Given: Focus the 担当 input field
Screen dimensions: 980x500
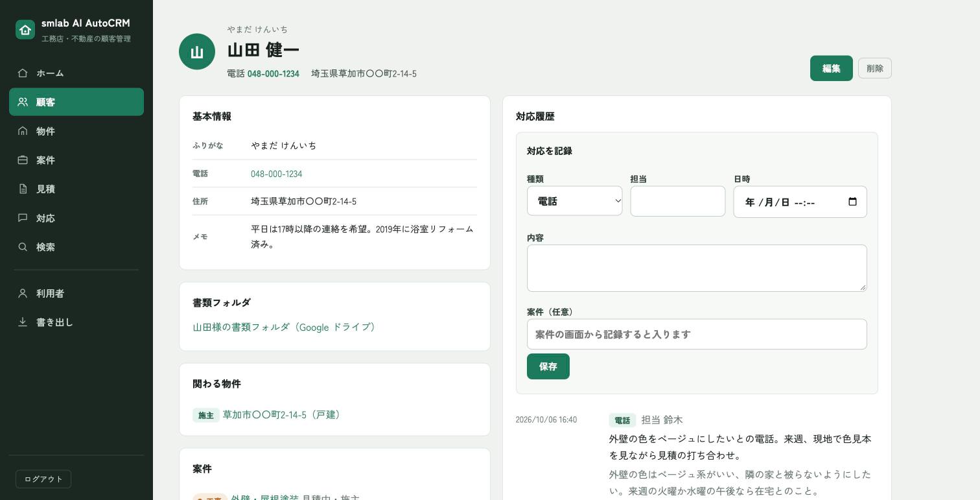Looking at the screenshot, I should (x=677, y=202).
